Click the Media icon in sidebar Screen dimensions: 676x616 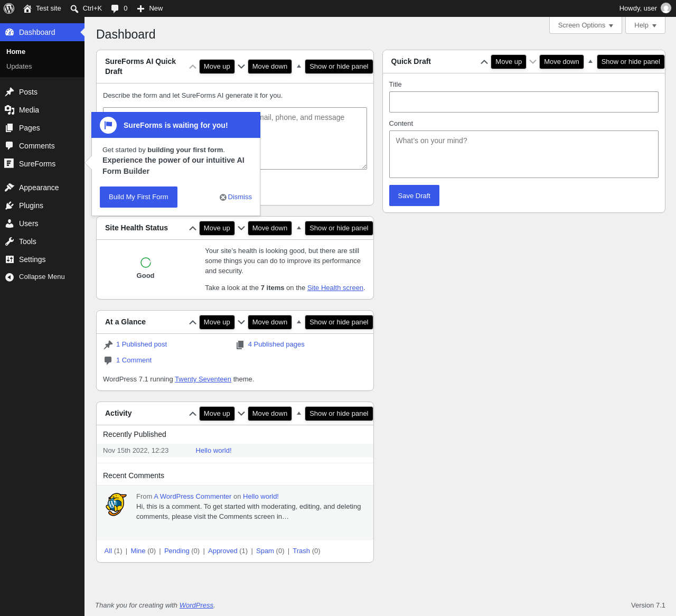tap(10, 110)
